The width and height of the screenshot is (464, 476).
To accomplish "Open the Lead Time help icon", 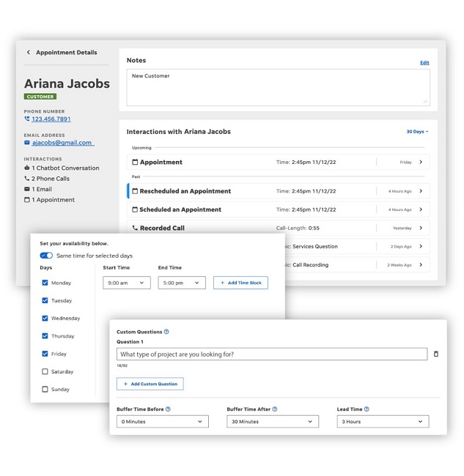I will point(367,409).
